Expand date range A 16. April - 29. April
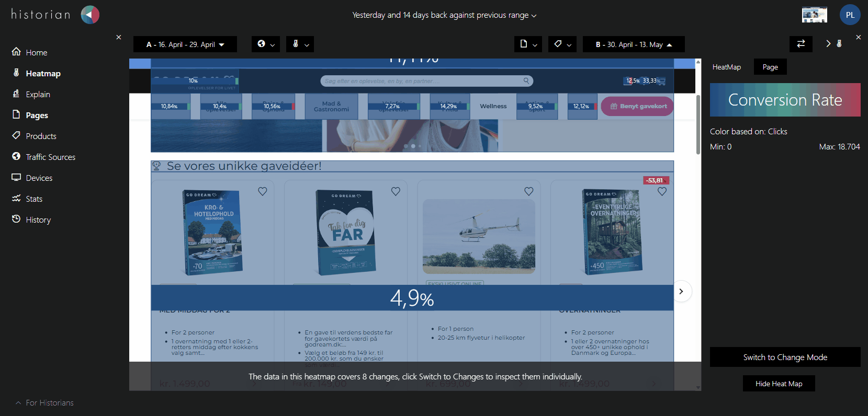Screen dimensions: 868x416 (x=185, y=44)
